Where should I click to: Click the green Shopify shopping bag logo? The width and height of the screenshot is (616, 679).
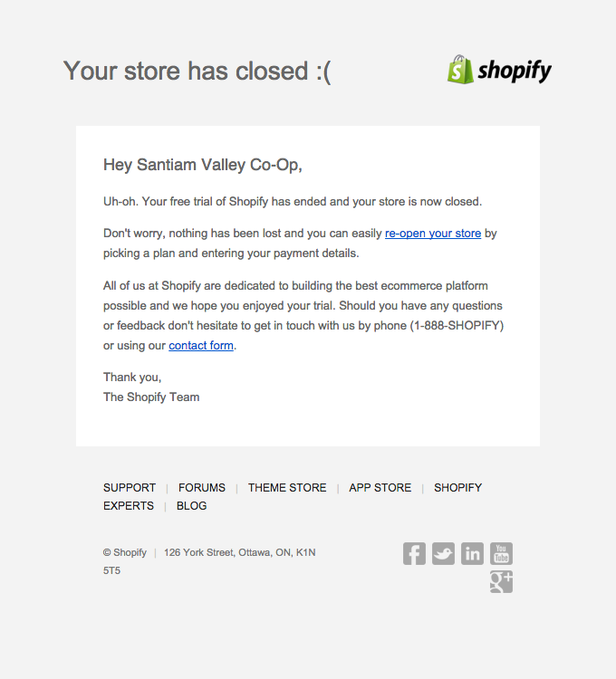460,70
